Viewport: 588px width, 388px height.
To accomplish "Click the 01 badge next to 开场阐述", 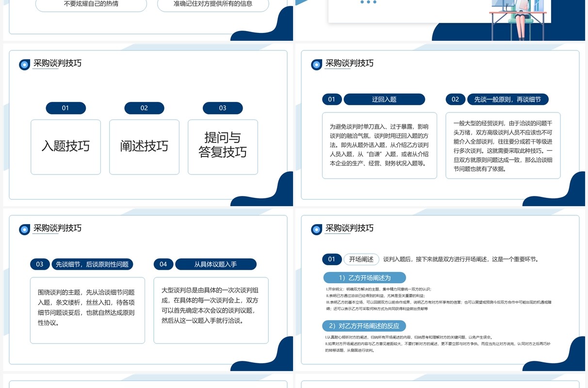I will (332, 259).
